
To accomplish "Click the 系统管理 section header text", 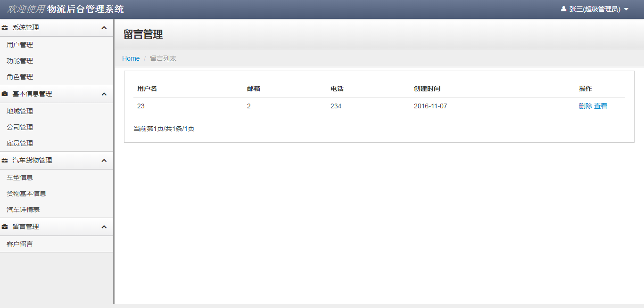I will point(25,28).
